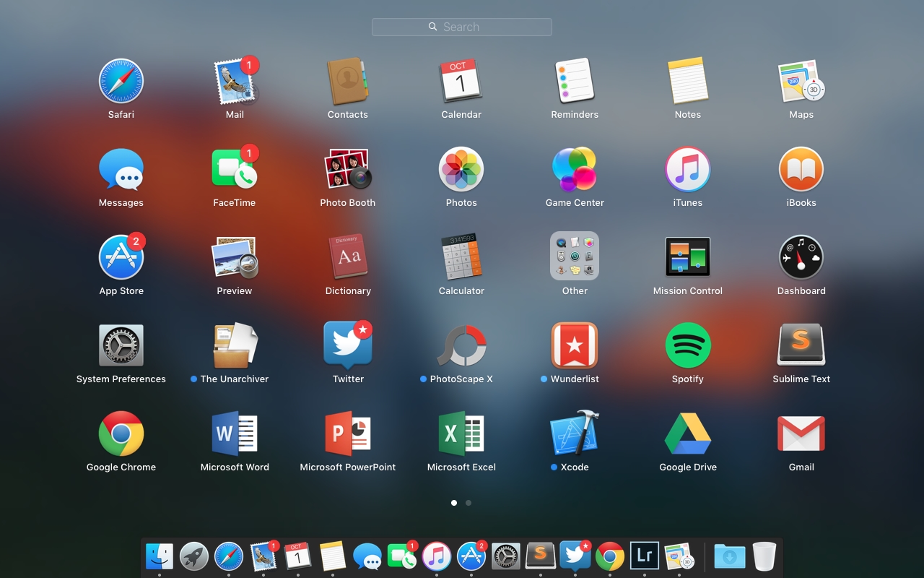The width and height of the screenshot is (924, 578).
Task: Launch Google Drive
Action: (x=688, y=434)
